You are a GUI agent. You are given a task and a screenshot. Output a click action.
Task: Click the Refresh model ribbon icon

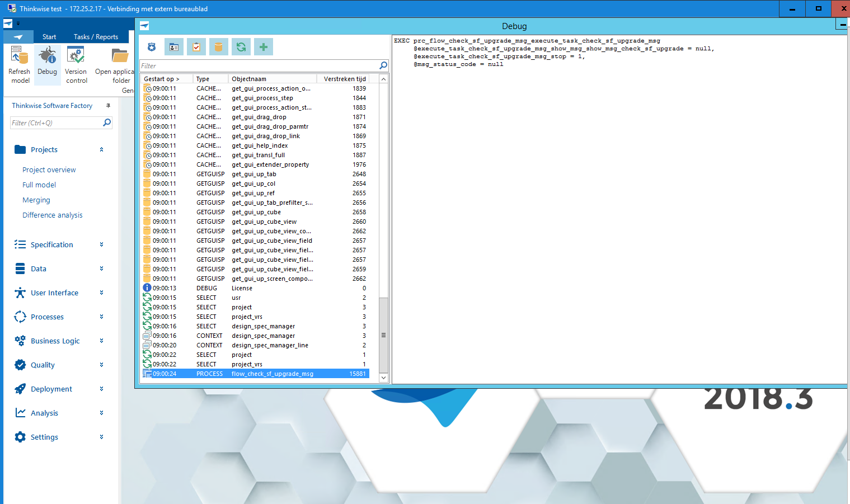pyautogui.click(x=19, y=55)
